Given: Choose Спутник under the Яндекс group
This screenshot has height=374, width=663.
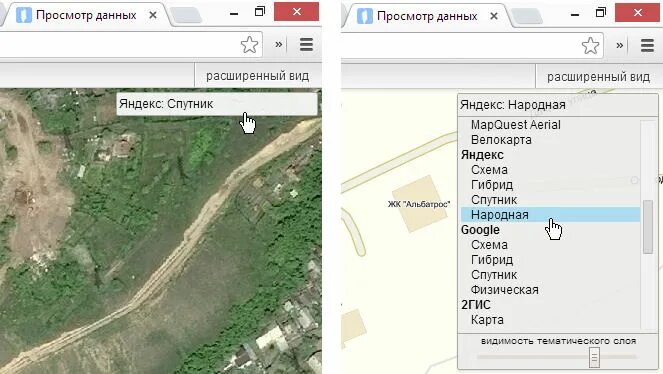Looking at the screenshot, I should click(x=494, y=200).
